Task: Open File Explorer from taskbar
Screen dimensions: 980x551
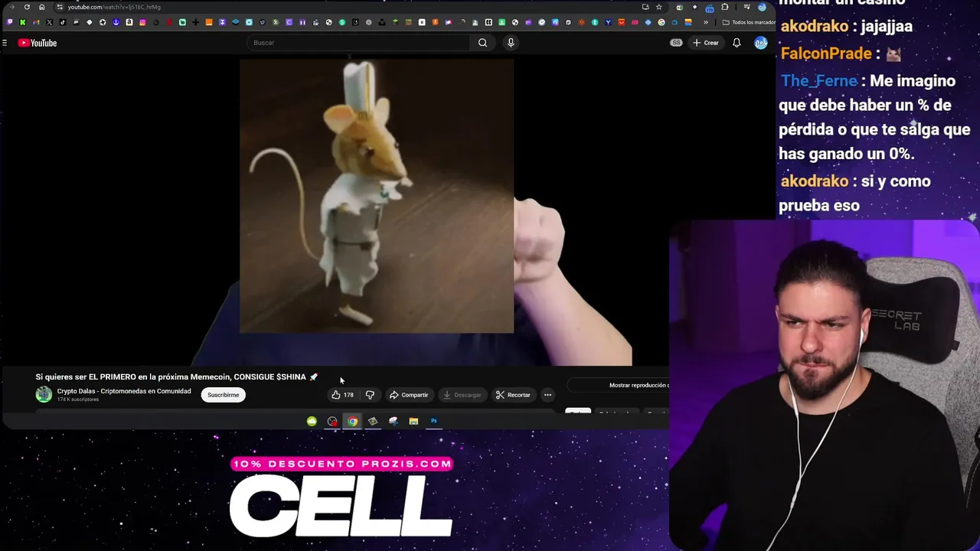Action: coord(413,421)
